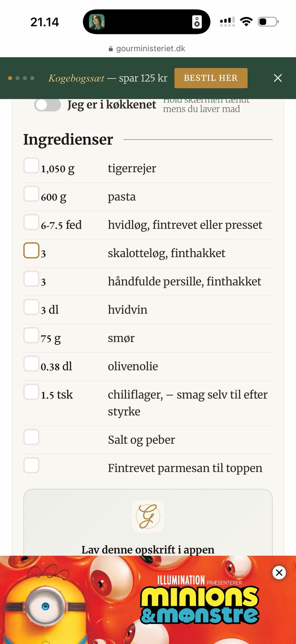Tap the Gourministeriet app logo icon

[x=148, y=516]
